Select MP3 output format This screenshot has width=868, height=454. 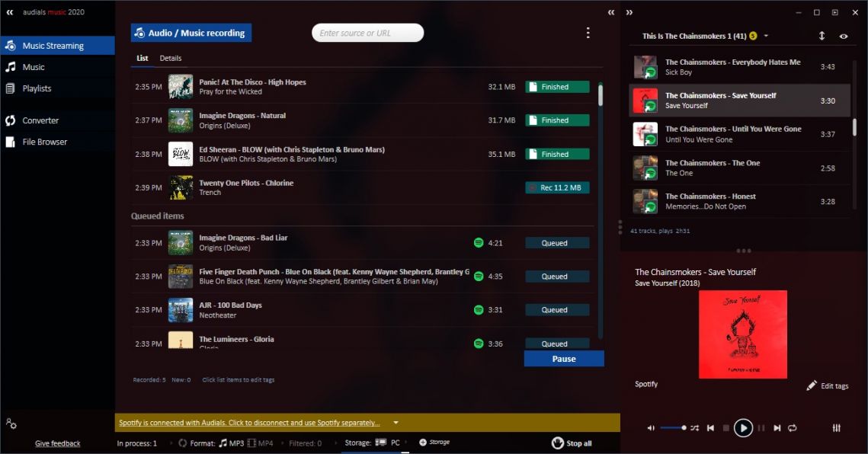pos(232,443)
